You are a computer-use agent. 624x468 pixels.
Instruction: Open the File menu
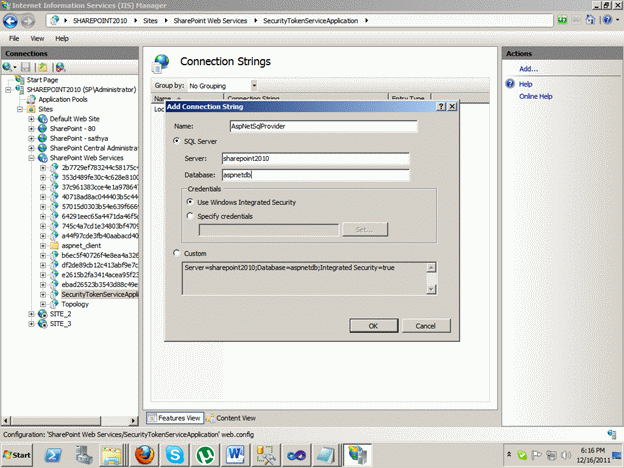point(14,38)
